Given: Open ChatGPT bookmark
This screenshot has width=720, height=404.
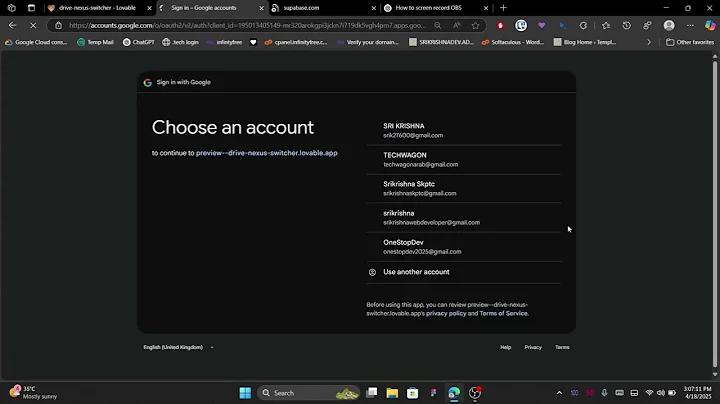Looking at the screenshot, I should [x=139, y=42].
